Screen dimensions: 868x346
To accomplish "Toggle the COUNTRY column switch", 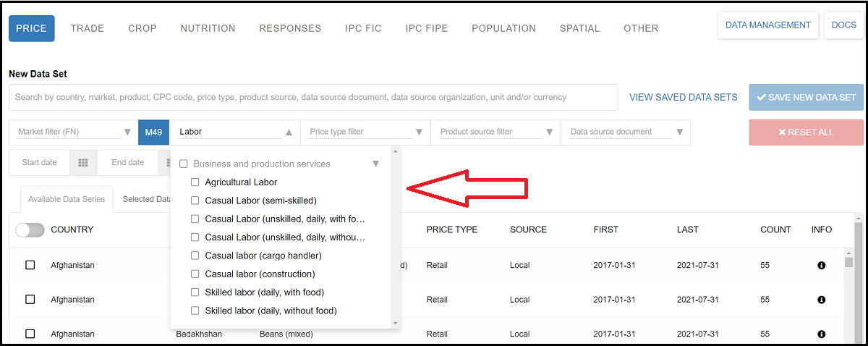I will pos(30,229).
